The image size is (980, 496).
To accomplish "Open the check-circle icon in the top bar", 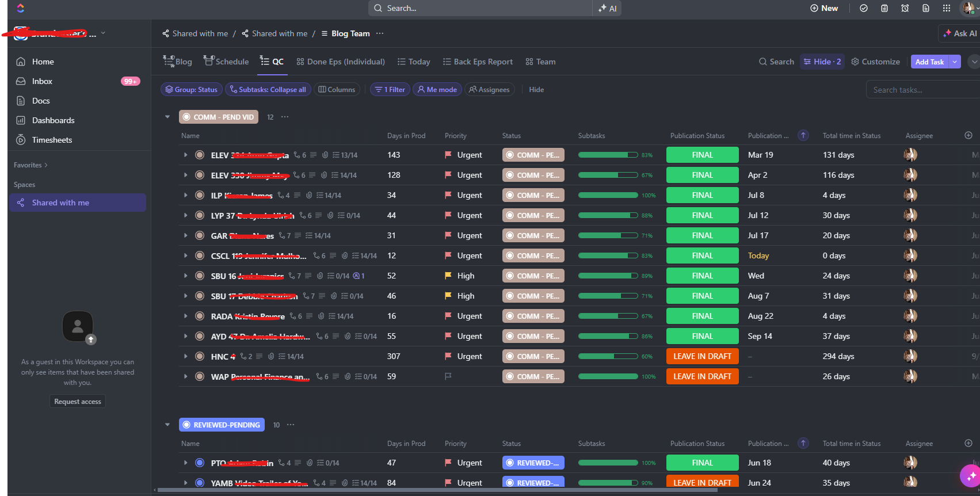I will point(864,8).
